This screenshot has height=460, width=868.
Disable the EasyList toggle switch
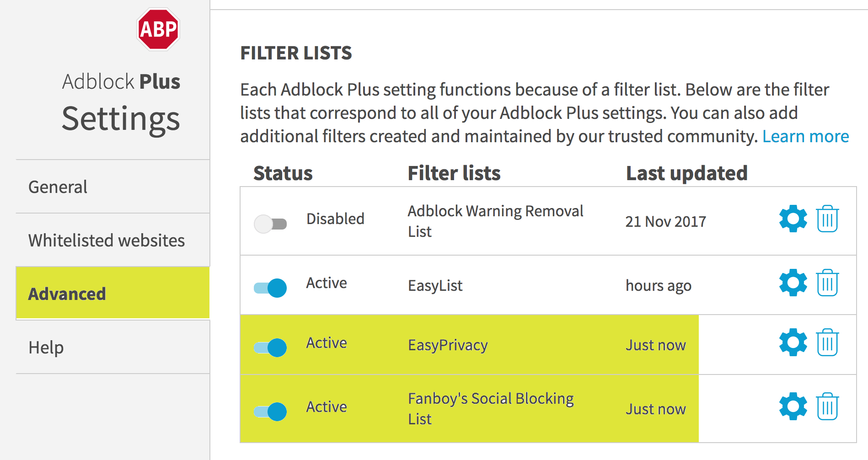[270, 288]
